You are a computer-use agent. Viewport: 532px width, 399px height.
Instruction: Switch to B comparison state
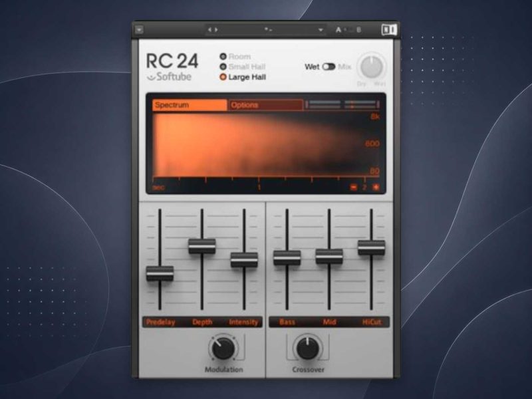coord(358,30)
